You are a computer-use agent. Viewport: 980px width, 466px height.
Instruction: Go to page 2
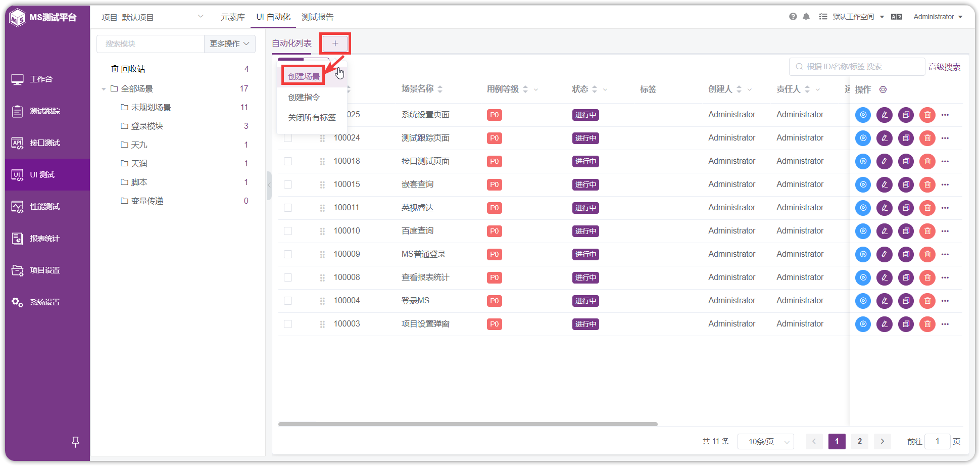point(860,441)
